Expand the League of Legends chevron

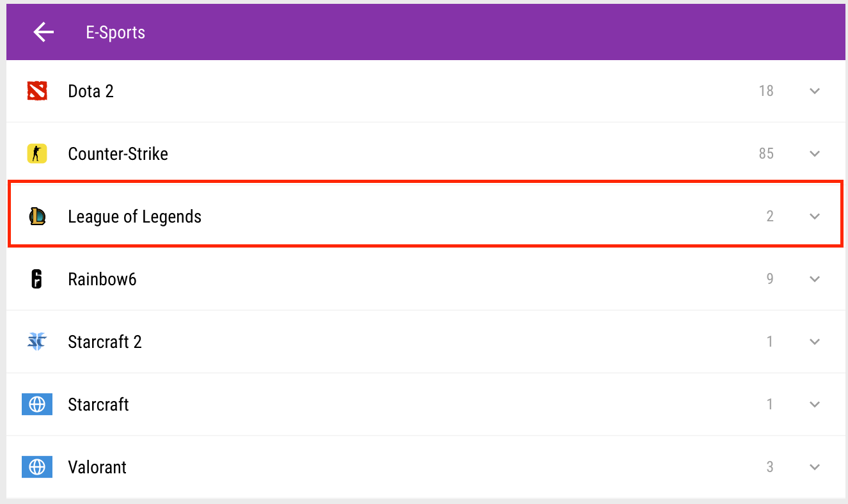(814, 216)
